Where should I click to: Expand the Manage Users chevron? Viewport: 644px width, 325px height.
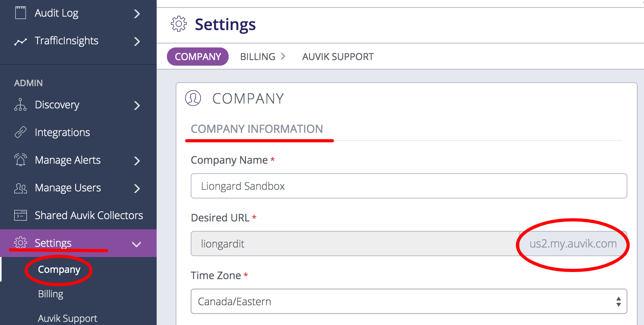pos(137,188)
